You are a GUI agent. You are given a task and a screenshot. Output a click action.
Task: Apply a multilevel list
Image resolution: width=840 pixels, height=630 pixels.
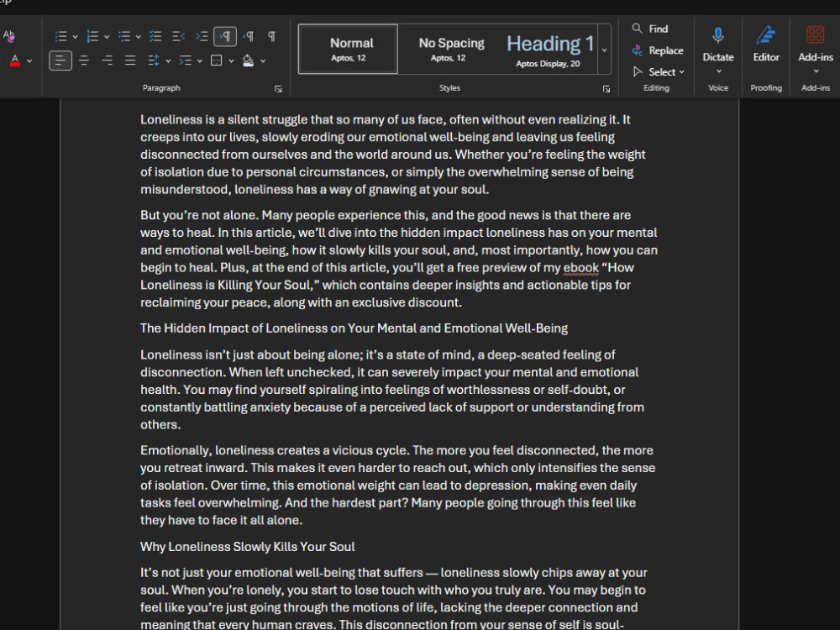124,36
